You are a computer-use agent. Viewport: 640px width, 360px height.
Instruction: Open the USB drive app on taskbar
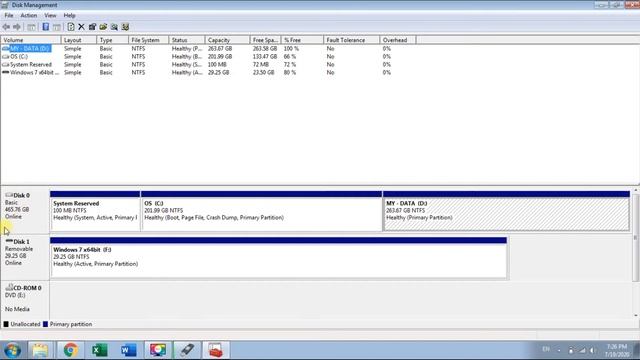click(187, 350)
